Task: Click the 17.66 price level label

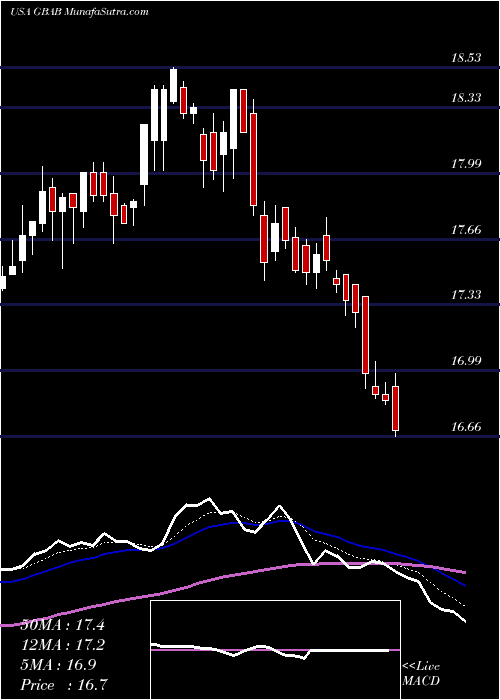Action: 466,230
